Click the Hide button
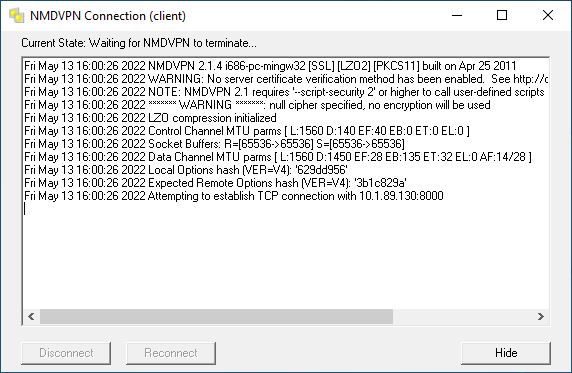Screen dimensions: 572x373 506,353
